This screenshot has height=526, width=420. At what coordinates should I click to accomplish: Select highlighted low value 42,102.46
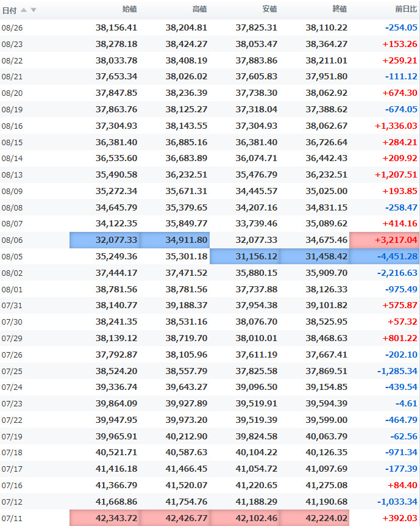pos(244,518)
